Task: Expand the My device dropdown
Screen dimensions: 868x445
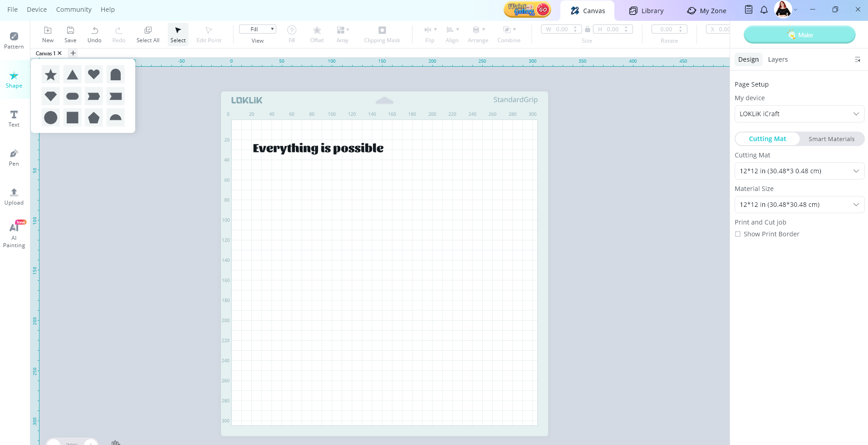Action: pos(799,114)
